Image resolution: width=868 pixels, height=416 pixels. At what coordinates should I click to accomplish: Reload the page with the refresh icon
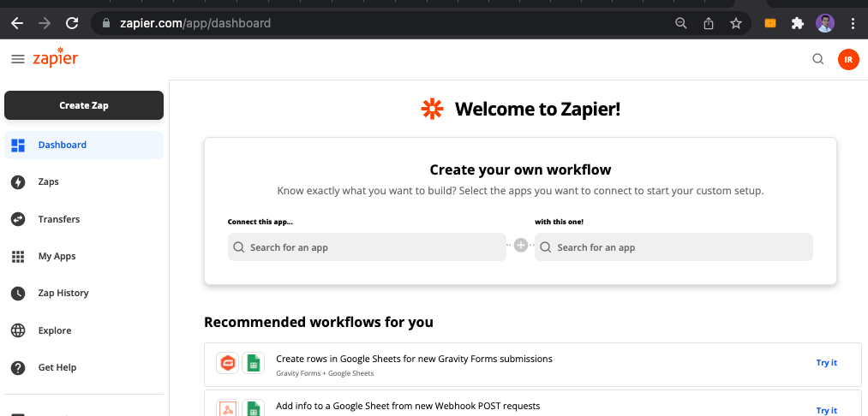pyautogui.click(x=72, y=23)
